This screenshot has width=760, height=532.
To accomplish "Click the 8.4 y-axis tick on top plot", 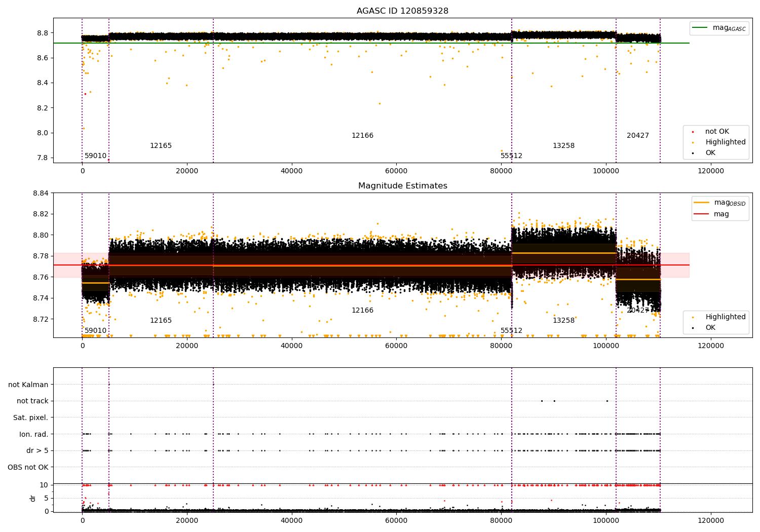I will pyautogui.click(x=43, y=83).
